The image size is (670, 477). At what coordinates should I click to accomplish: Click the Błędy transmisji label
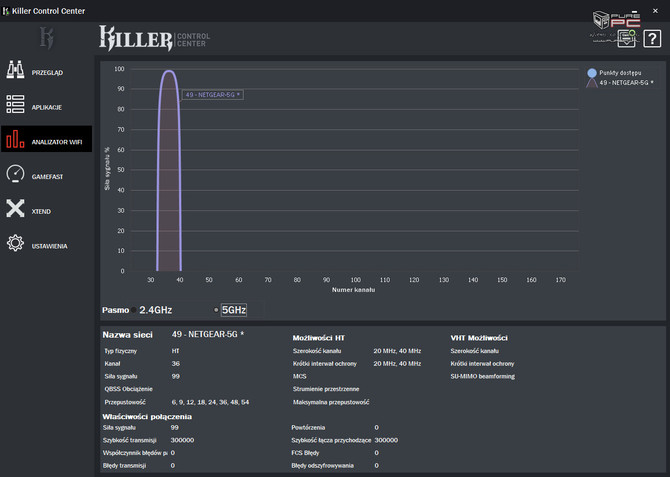124,465
